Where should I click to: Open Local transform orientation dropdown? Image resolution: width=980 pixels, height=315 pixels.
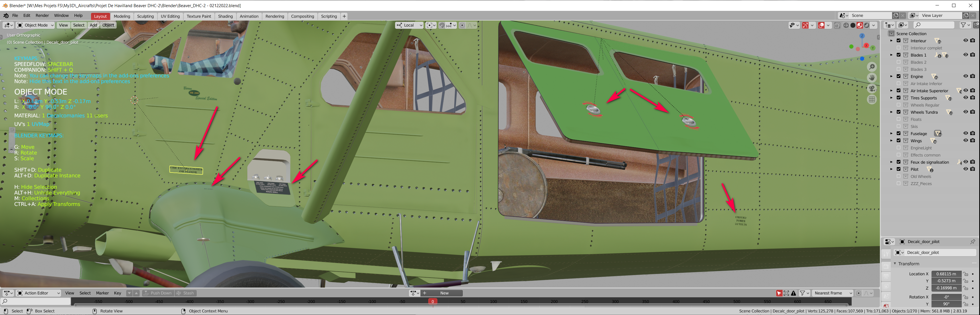coord(409,25)
